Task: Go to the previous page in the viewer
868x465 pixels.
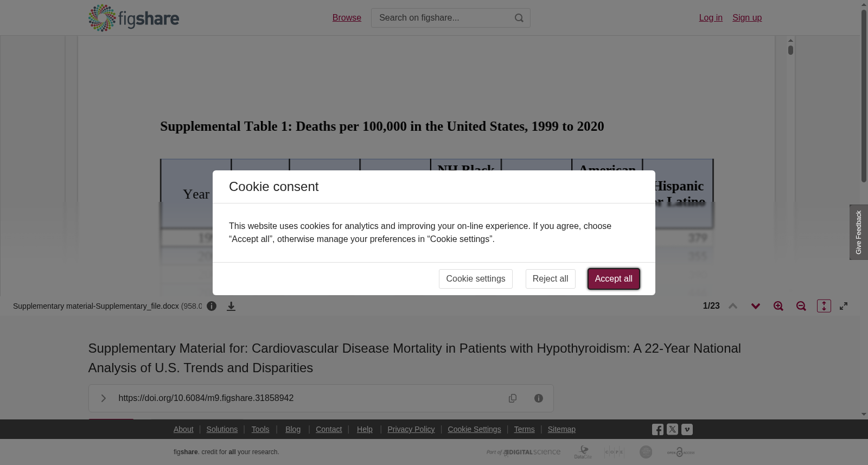Action: pos(733,306)
